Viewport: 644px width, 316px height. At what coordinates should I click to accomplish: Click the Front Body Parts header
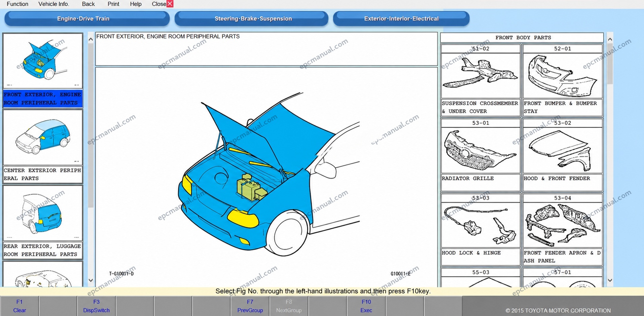click(x=522, y=38)
